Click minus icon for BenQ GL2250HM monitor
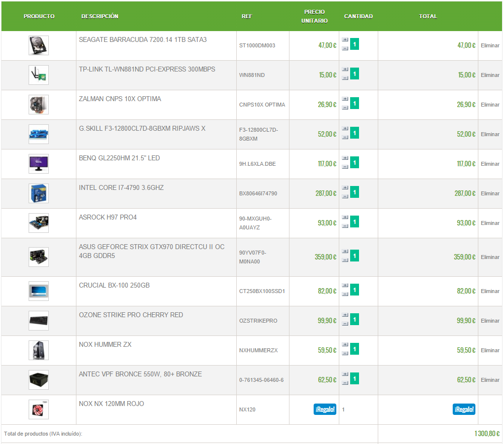The height and width of the screenshot is (444, 504). click(345, 167)
